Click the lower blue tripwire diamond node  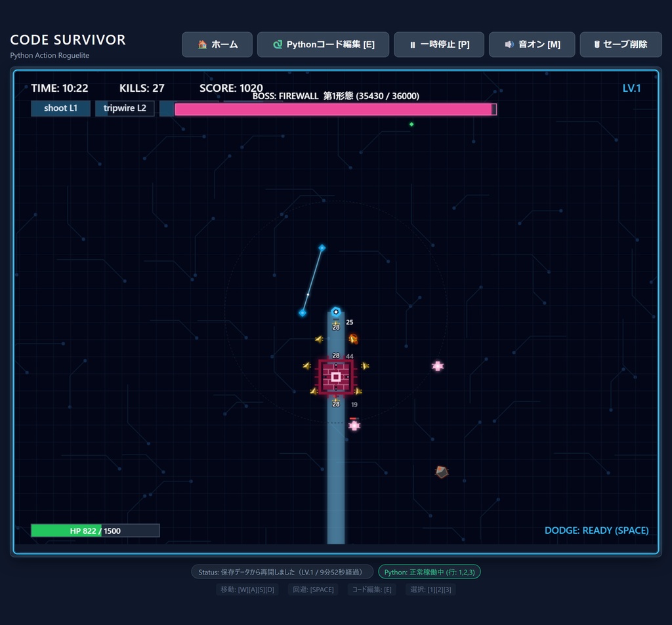[x=302, y=313]
